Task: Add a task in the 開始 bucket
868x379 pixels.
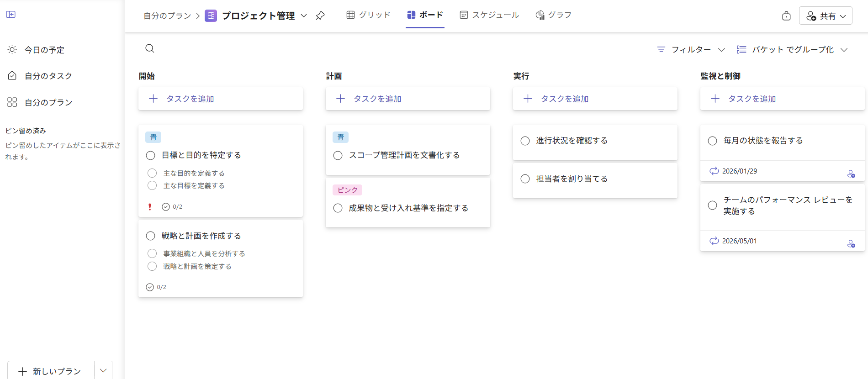Action: 221,99
